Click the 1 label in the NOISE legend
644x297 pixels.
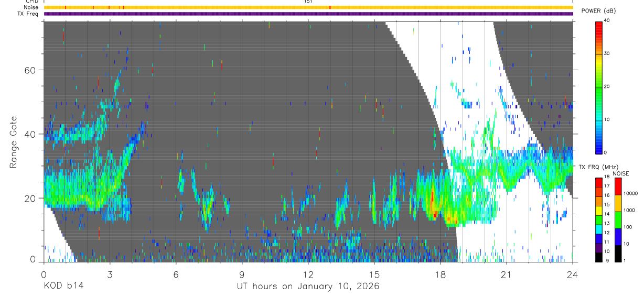tap(625, 260)
